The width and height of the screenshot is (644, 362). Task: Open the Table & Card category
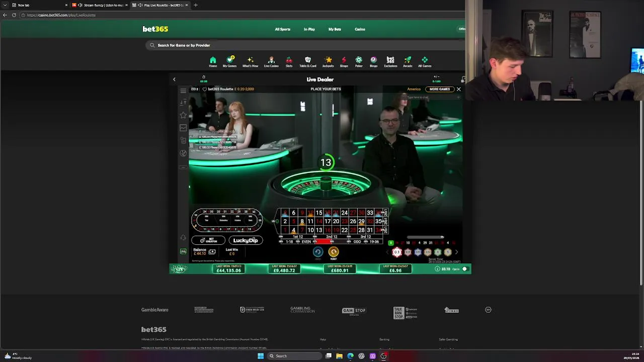point(308,62)
